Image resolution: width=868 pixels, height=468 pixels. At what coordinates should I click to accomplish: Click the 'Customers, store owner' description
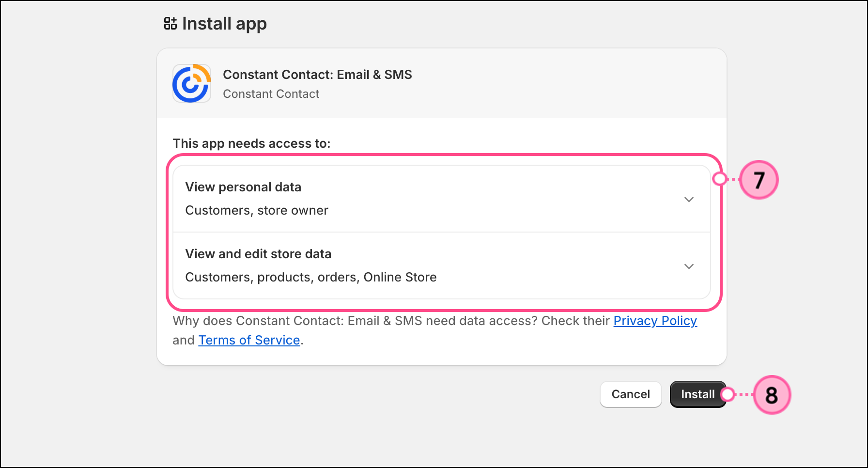(257, 210)
